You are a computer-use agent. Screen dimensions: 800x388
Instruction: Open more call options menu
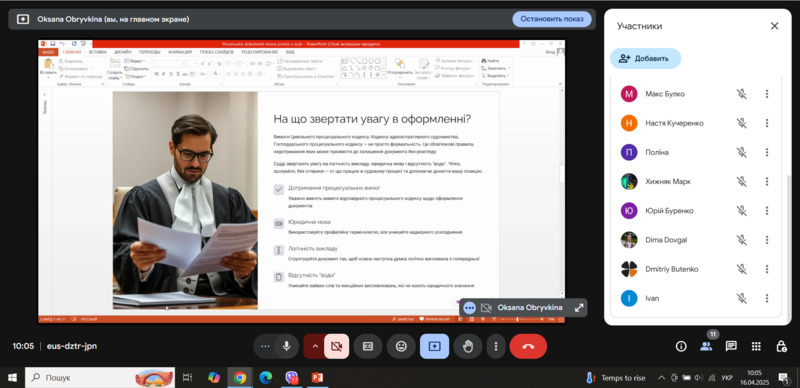point(495,346)
